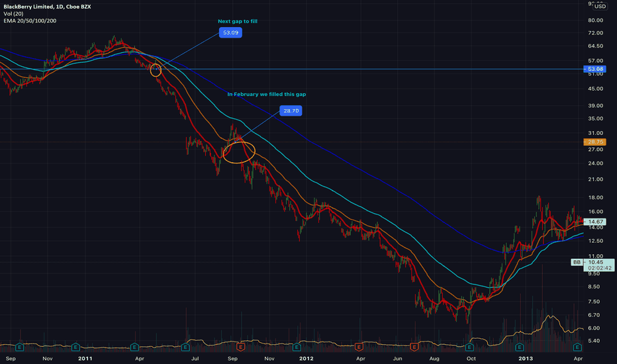This screenshot has height=364, width=617.
Task: Click the BB 10.45 last price label
Action: [593, 265]
